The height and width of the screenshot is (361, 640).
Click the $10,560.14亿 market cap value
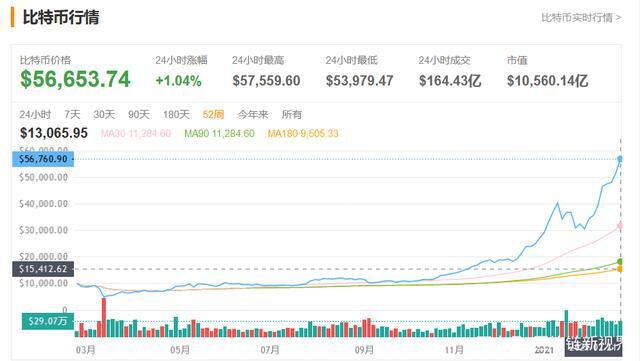[x=547, y=81]
